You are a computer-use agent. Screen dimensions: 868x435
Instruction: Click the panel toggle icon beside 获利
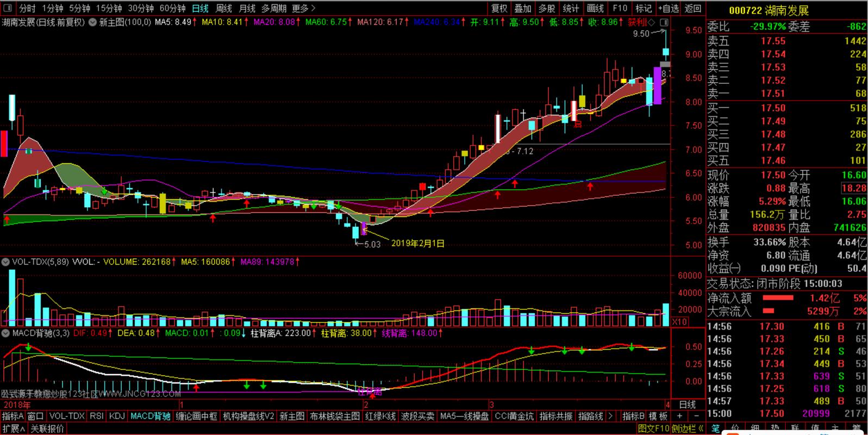click(x=664, y=23)
